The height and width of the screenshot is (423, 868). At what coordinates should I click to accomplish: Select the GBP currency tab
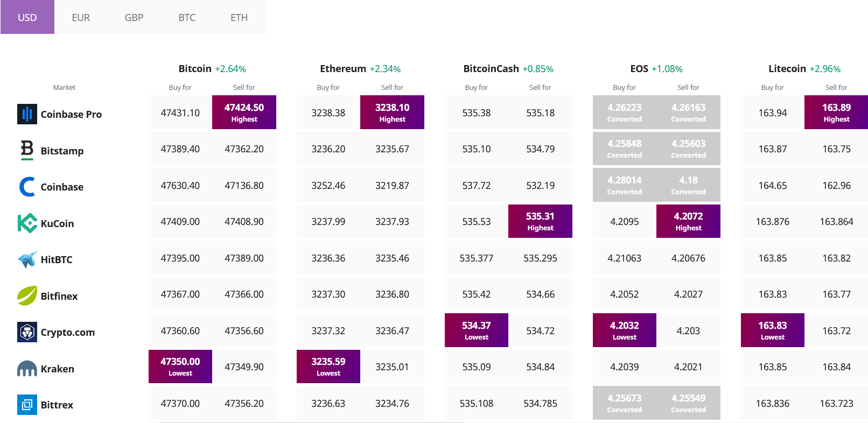(134, 17)
